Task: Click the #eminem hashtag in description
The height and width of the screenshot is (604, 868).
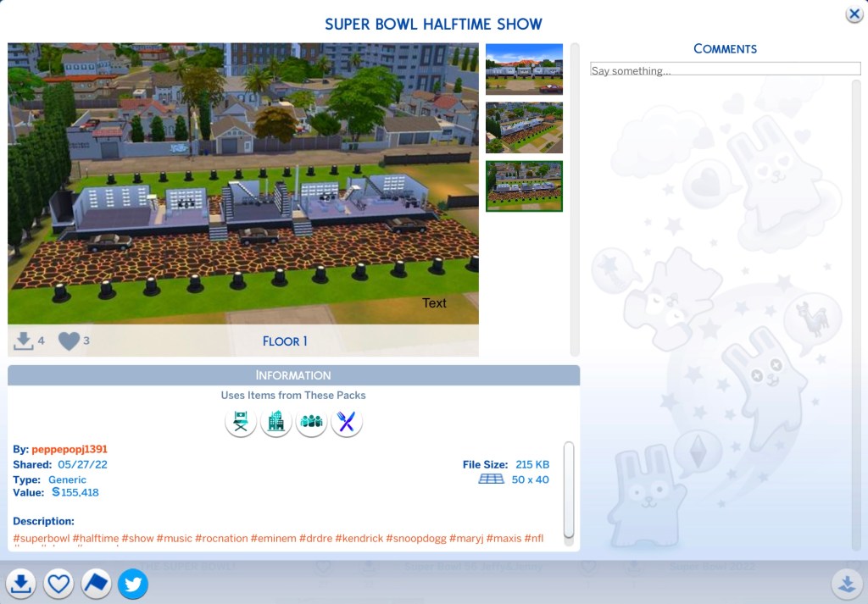Action: coord(272,539)
